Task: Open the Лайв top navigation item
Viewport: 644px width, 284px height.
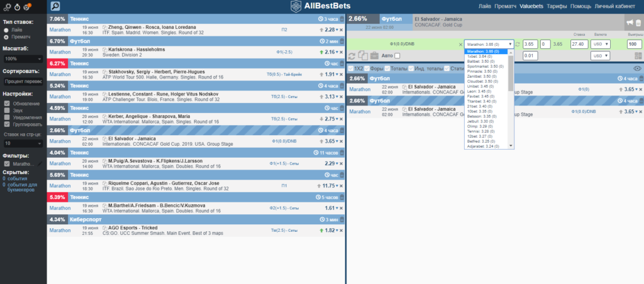Action: 485,6
